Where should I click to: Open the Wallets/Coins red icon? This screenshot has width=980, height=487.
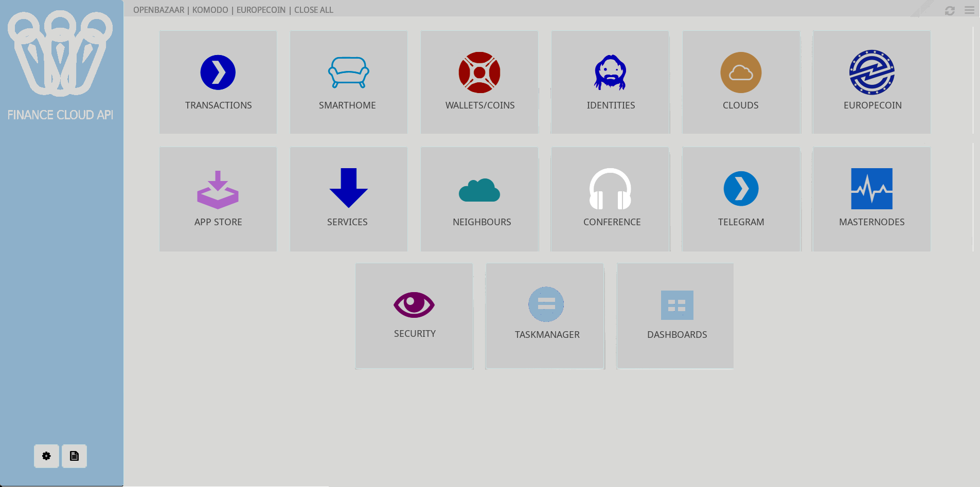pyautogui.click(x=479, y=73)
